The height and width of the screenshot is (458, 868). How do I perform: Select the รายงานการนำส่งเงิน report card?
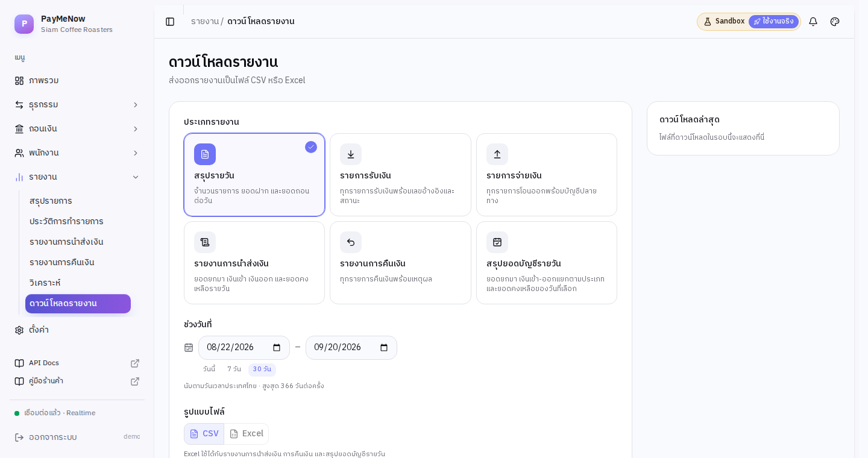click(x=254, y=263)
